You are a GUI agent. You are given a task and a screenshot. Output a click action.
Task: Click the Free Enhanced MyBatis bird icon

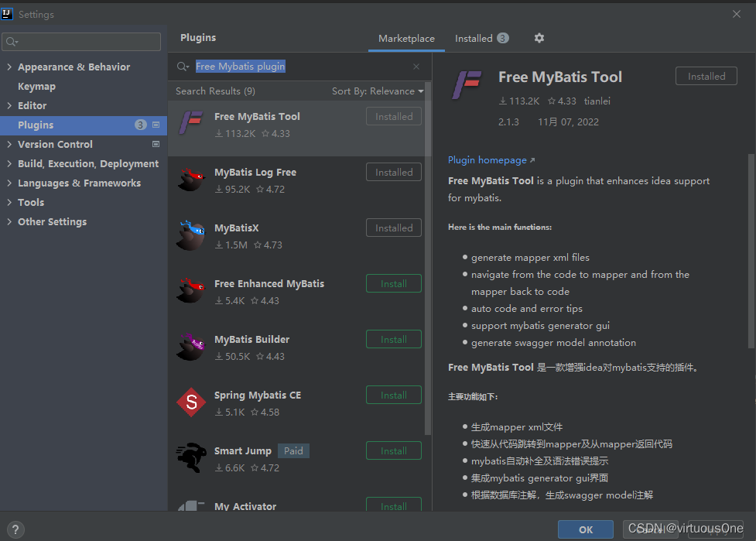191,290
